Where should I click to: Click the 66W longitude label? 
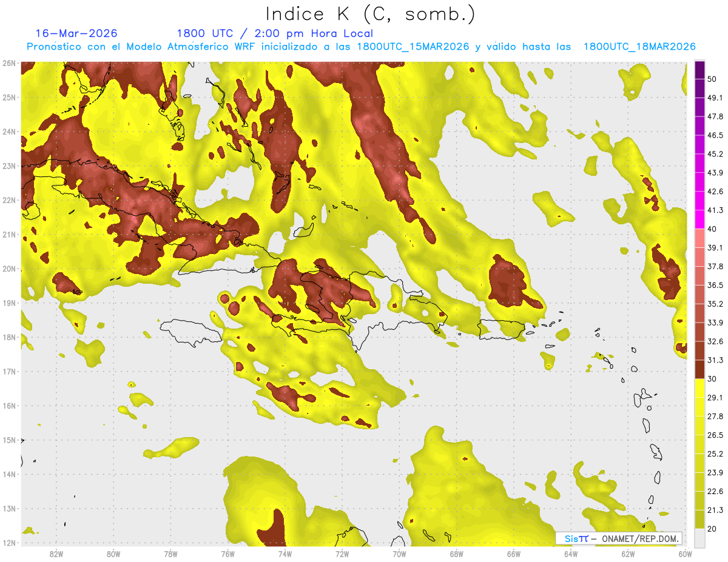514,554
